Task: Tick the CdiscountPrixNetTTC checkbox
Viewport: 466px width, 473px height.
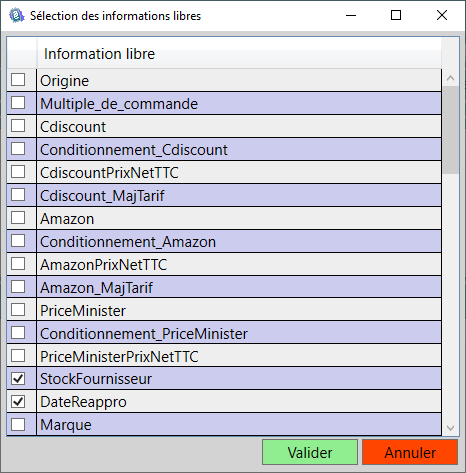Action: (18, 172)
